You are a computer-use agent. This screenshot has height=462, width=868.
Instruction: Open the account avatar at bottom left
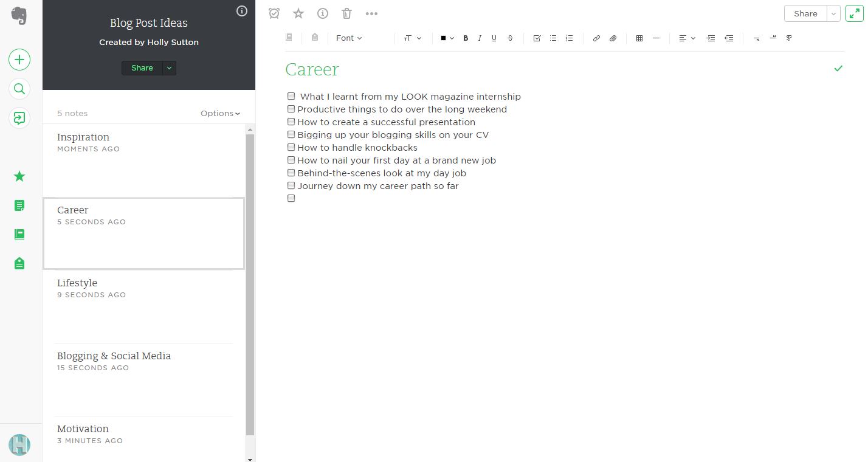click(x=19, y=444)
